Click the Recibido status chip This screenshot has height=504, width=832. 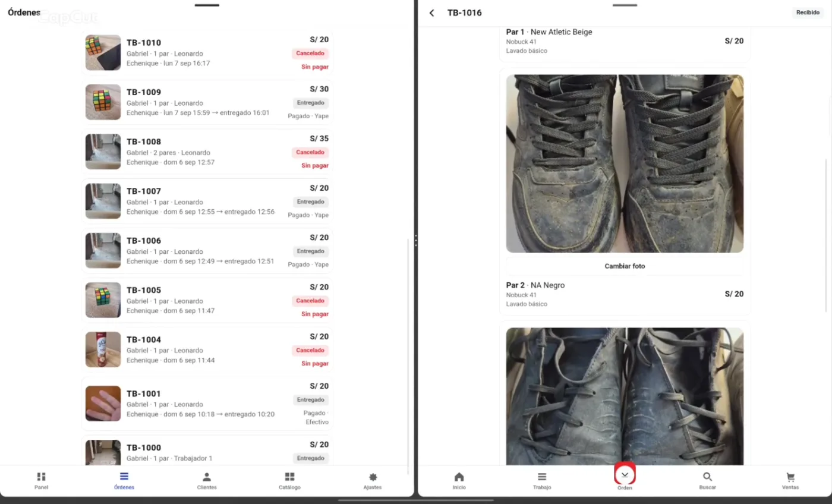click(808, 12)
